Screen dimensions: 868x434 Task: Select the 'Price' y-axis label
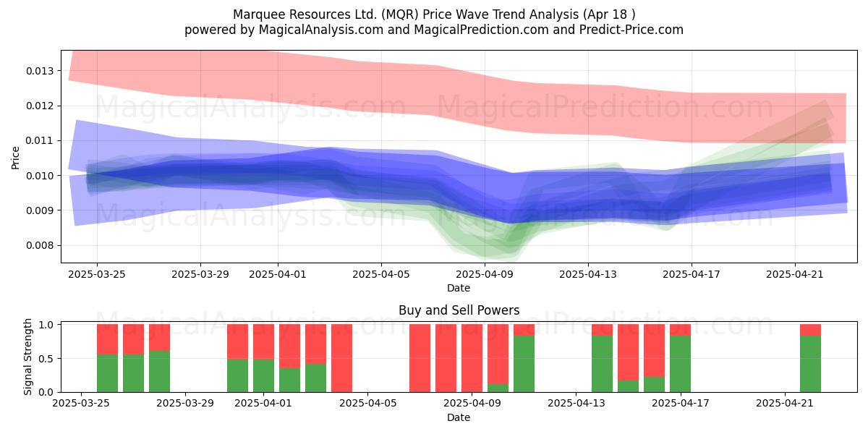click(x=16, y=156)
